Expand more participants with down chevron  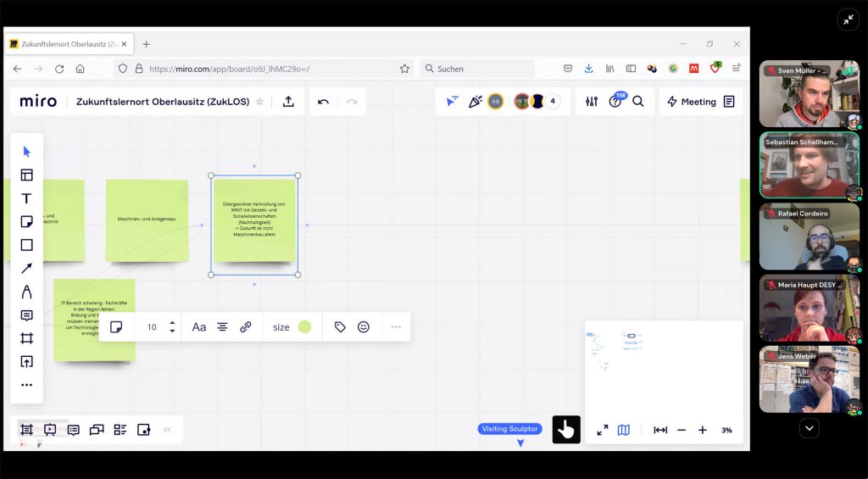[x=810, y=428]
